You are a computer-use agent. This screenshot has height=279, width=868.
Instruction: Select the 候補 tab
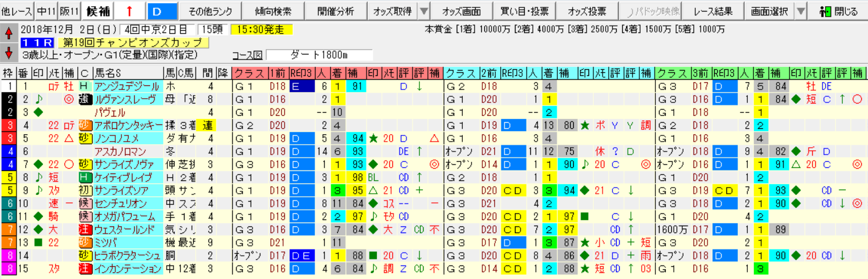(98, 10)
